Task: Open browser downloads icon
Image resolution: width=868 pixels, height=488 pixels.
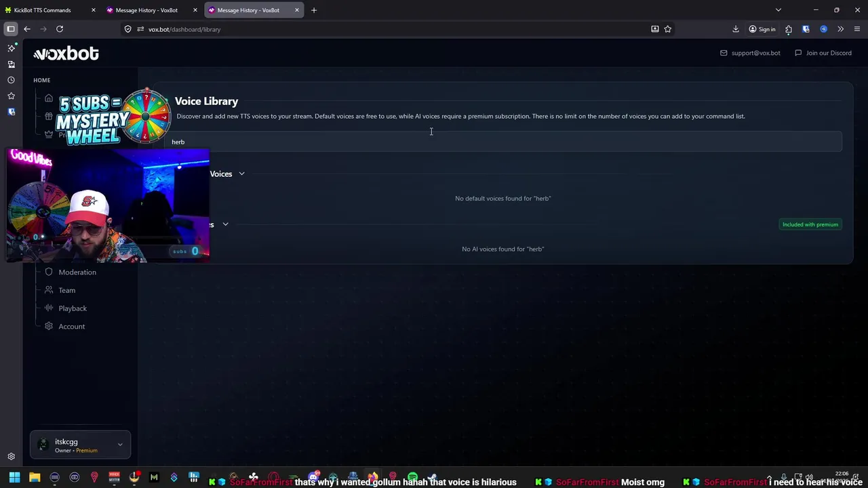Action: pyautogui.click(x=736, y=29)
